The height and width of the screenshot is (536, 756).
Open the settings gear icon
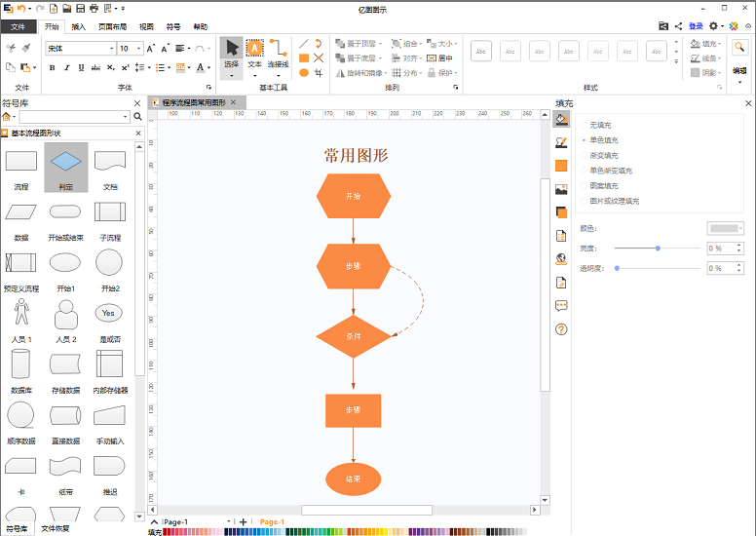coord(713,26)
